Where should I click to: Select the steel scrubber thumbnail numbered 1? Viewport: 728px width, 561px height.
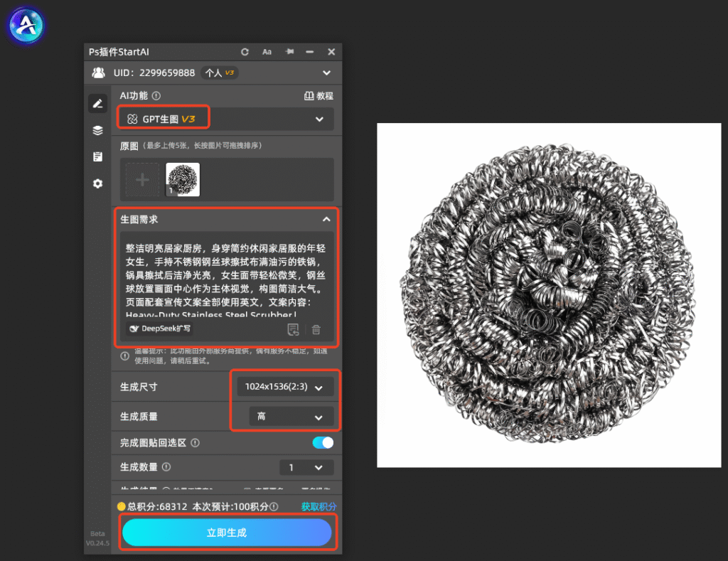pyautogui.click(x=183, y=180)
